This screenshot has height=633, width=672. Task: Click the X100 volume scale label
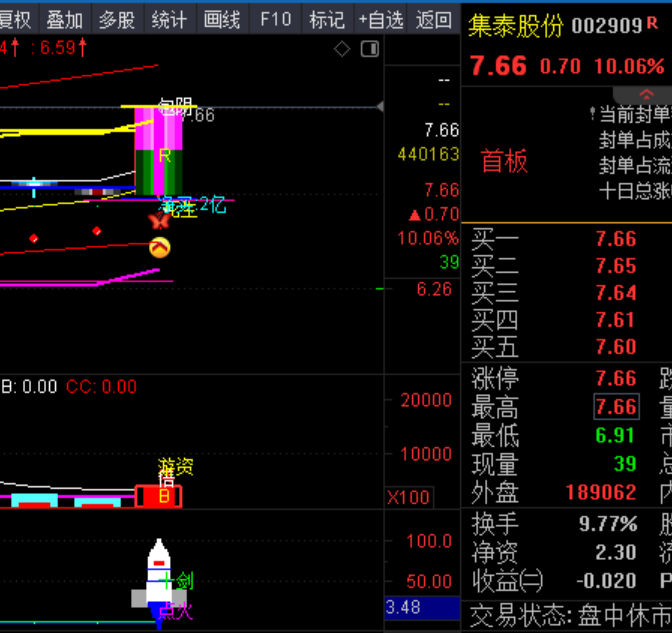pos(408,498)
